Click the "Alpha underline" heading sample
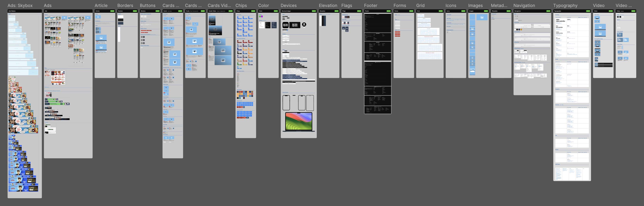Screen dimensions: 644x206 tap(561, 21)
